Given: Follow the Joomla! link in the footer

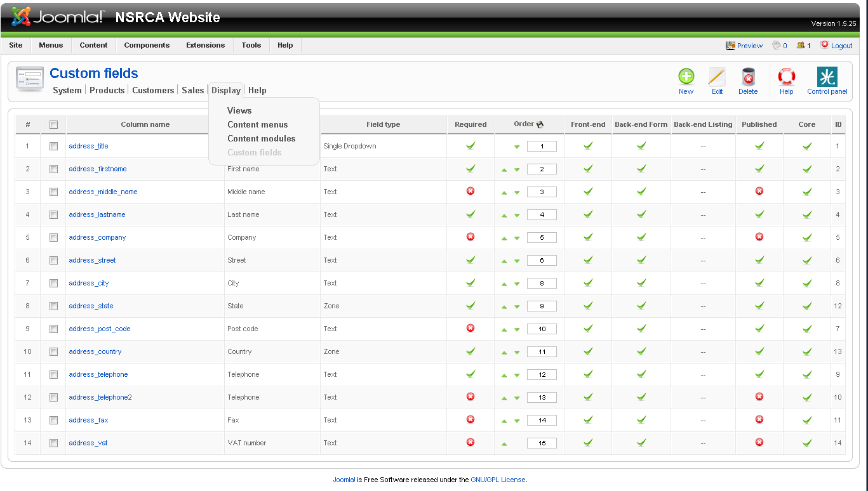Looking at the screenshot, I should (344, 480).
